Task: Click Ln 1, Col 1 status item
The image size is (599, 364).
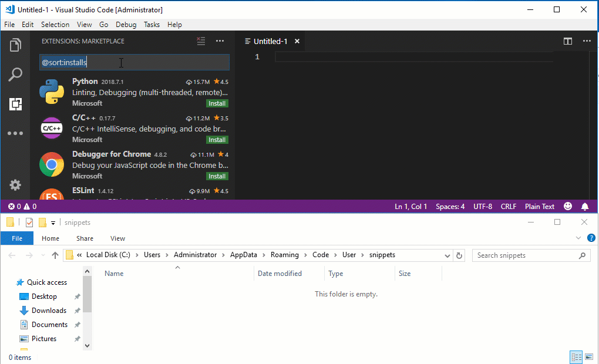Action: tap(410, 207)
